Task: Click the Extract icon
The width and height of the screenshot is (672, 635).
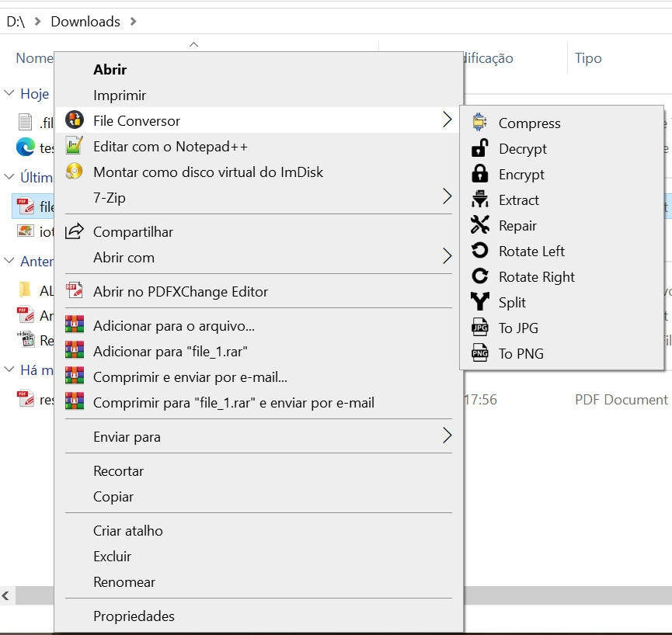Action: (479, 200)
